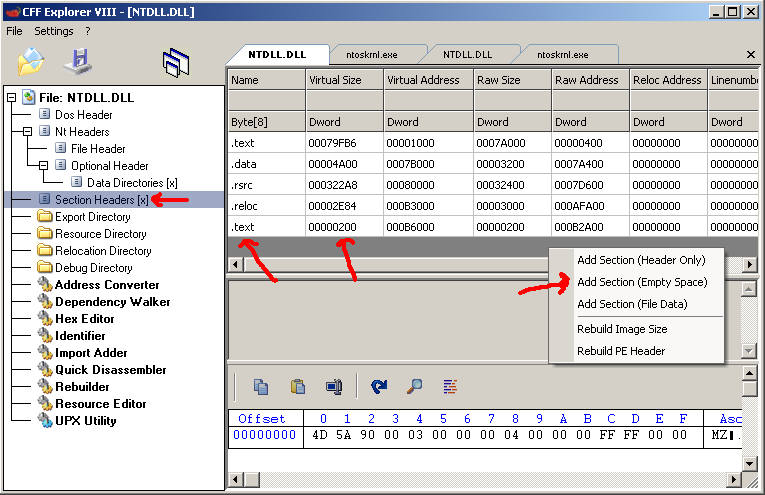Viewport: 765px width, 495px height.
Task: Open the Settings menu
Action: pos(54,31)
